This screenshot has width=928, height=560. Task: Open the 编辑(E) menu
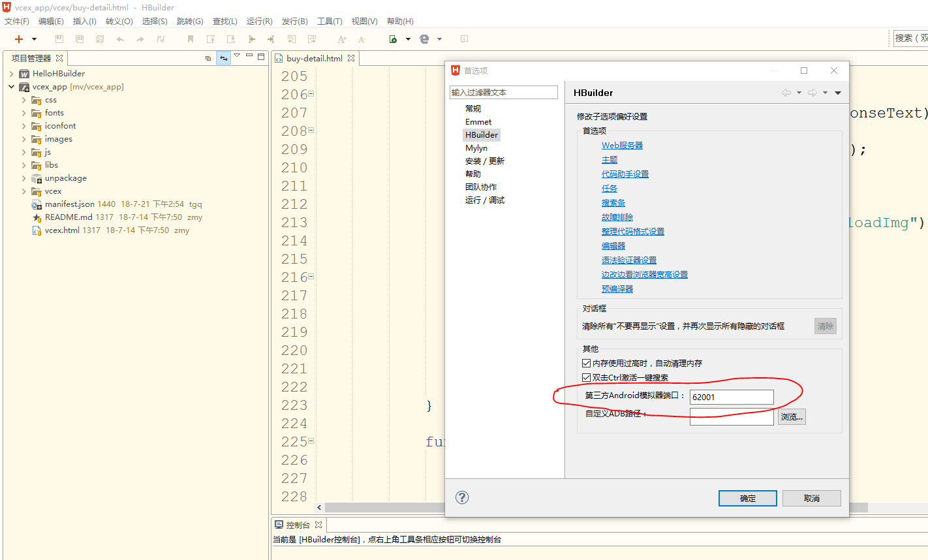[x=51, y=22]
